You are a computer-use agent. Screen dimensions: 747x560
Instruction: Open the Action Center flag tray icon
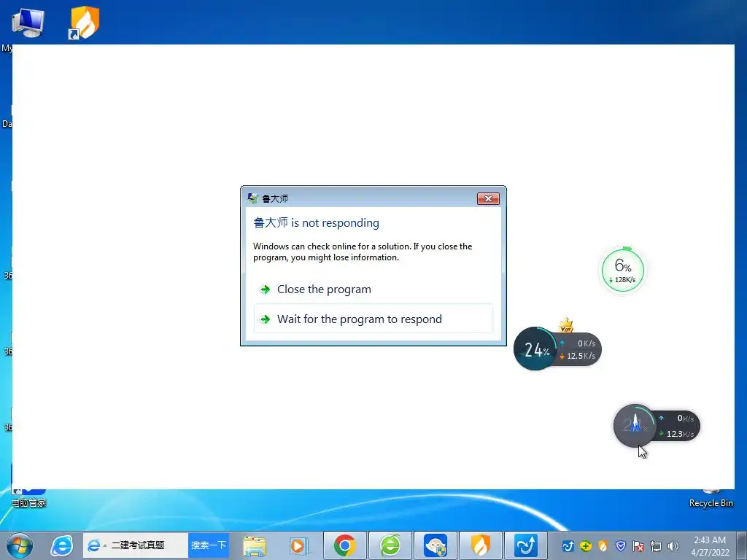click(638, 546)
